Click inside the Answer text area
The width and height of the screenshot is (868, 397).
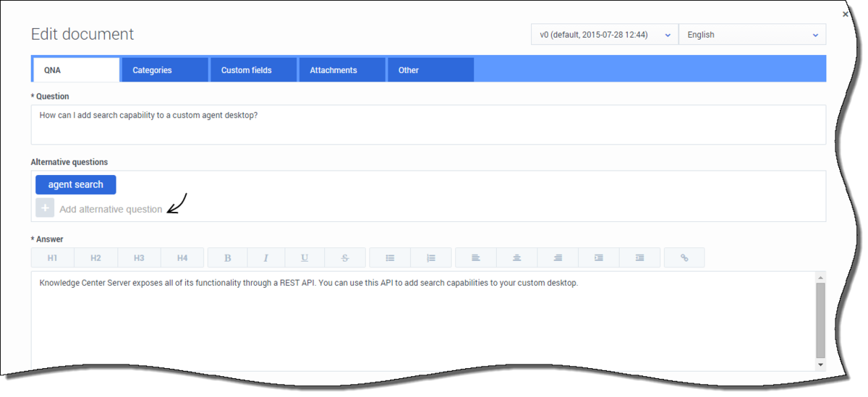pyautogui.click(x=423, y=322)
